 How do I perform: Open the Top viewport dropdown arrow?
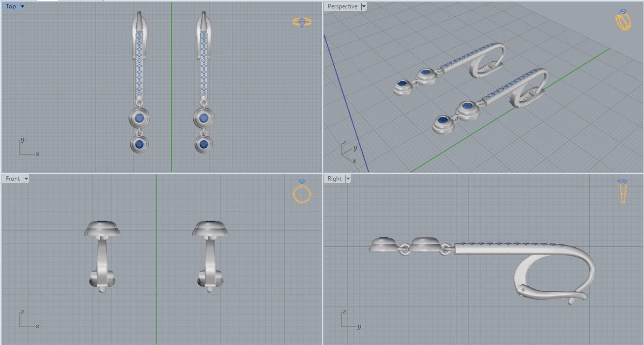(x=22, y=6)
